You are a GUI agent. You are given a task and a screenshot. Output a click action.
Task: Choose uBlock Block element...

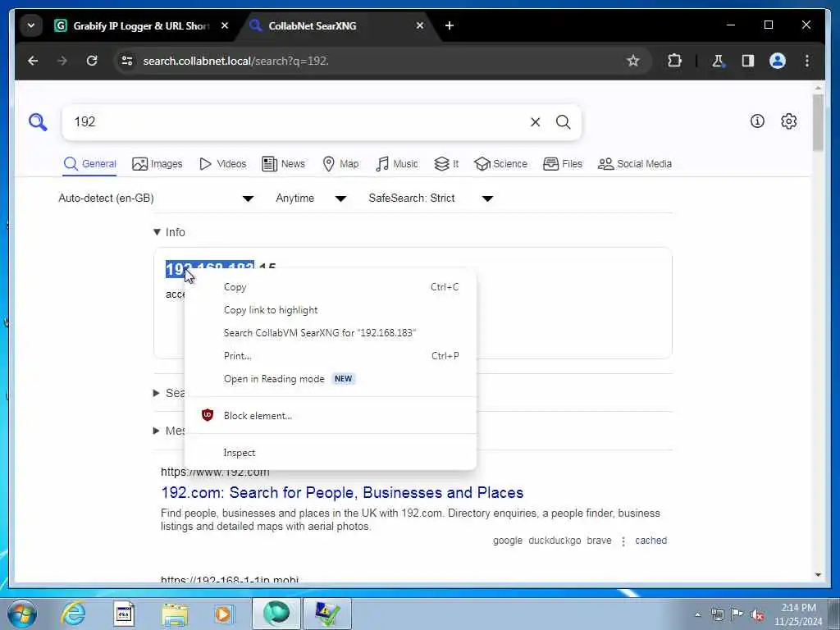click(x=330, y=416)
